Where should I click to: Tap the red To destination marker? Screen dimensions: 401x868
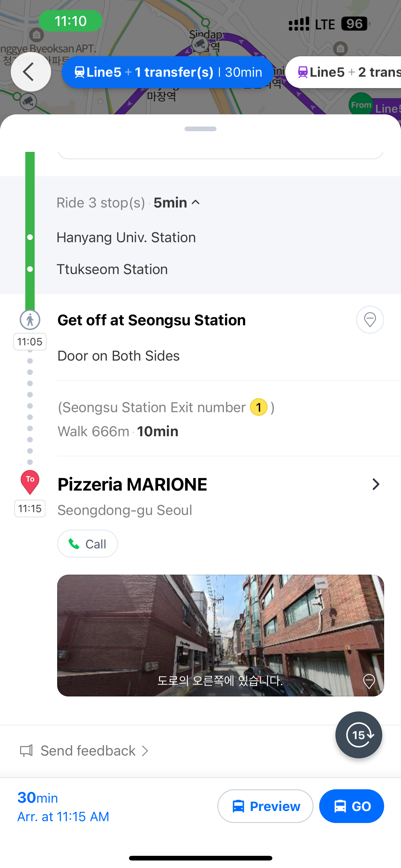tap(30, 482)
